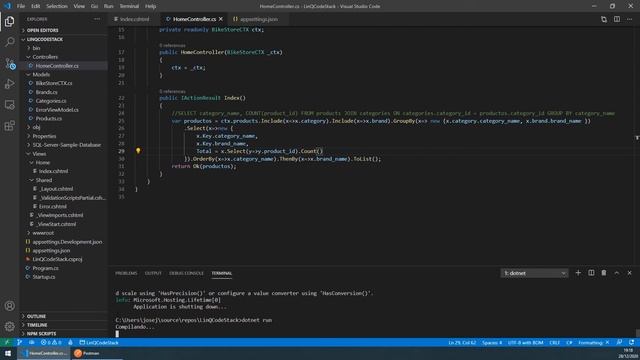Click VS Code HomeController taskbar button
Viewport: 640px width, 360px height.
pos(44,353)
